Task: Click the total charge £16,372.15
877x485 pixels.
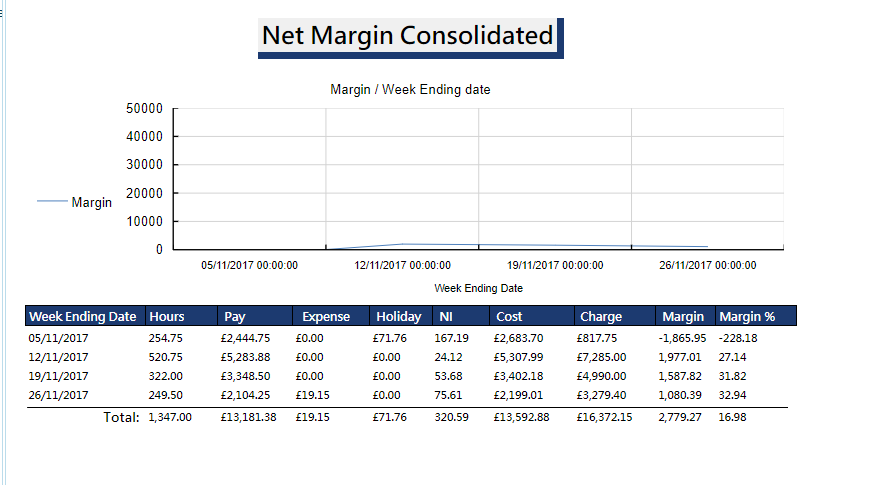Action: click(x=606, y=417)
